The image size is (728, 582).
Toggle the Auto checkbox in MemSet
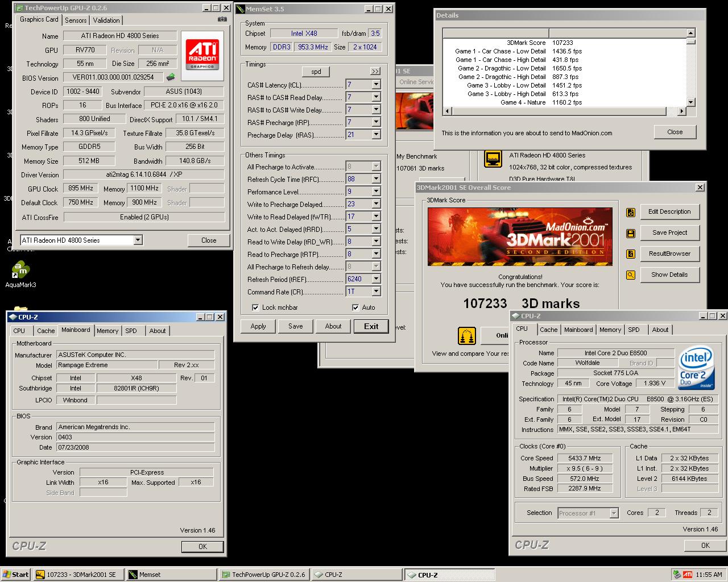pyautogui.click(x=355, y=307)
